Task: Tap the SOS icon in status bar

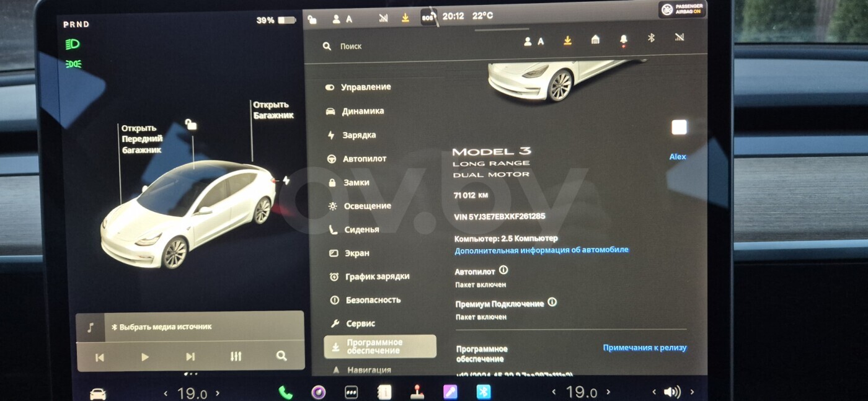Action: coord(428,17)
